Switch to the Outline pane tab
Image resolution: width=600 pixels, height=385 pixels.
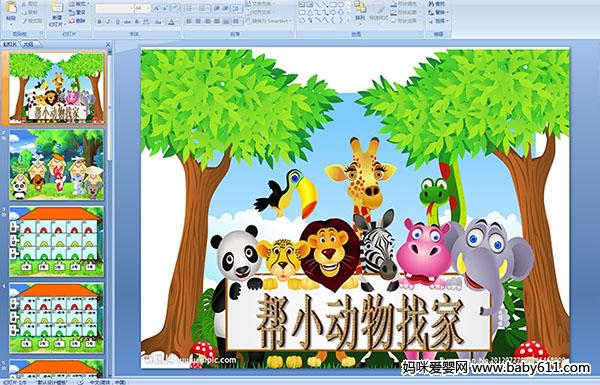pyautogui.click(x=28, y=44)
